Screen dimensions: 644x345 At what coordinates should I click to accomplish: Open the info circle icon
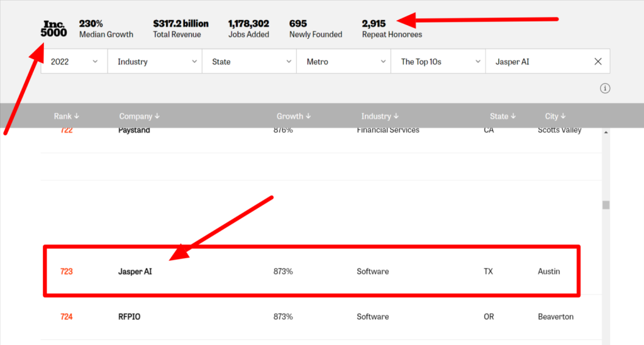click(x=605, y=88)
